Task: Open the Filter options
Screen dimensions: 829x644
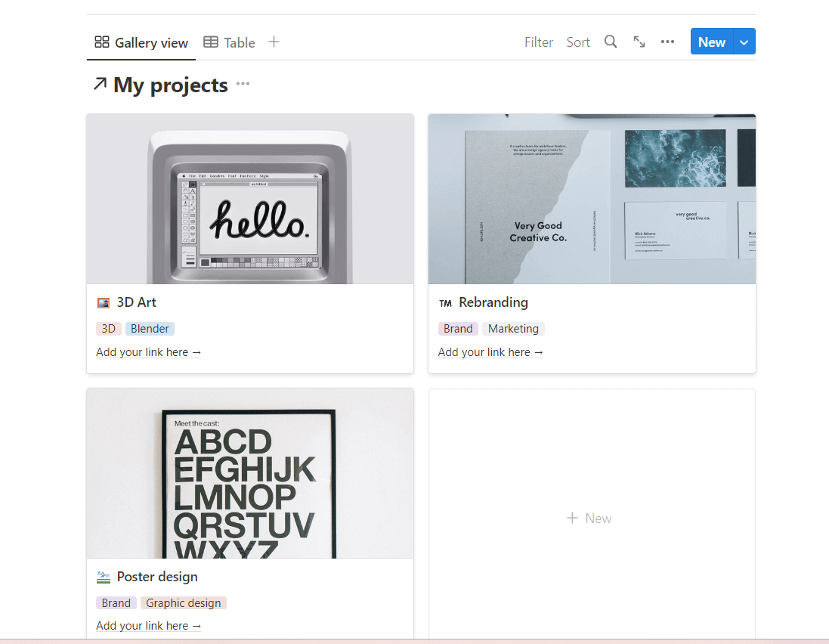Action: [539, 42]
